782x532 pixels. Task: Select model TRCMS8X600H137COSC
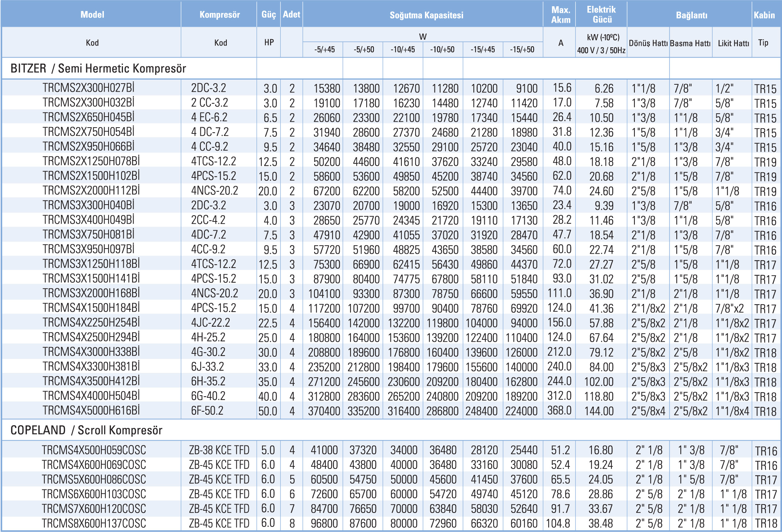tap(94, 523)
